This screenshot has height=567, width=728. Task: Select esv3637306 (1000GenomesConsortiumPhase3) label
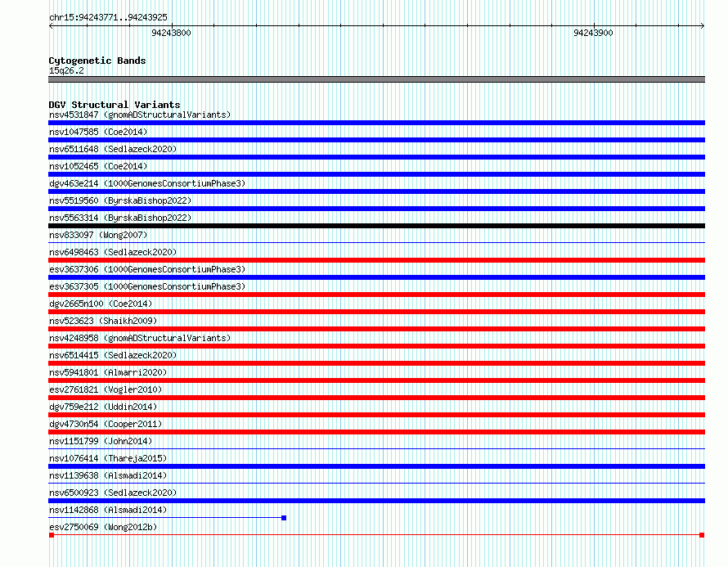(x=147, y=269)
